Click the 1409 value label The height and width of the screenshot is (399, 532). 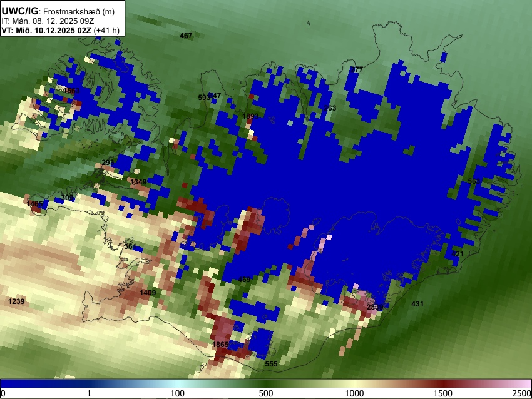(x=148, y=293)
